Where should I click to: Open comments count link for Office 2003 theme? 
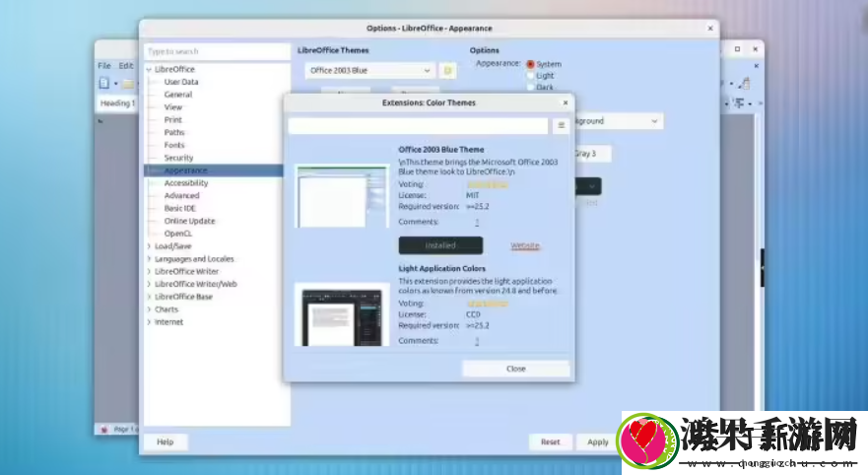(x=477, y=222)
